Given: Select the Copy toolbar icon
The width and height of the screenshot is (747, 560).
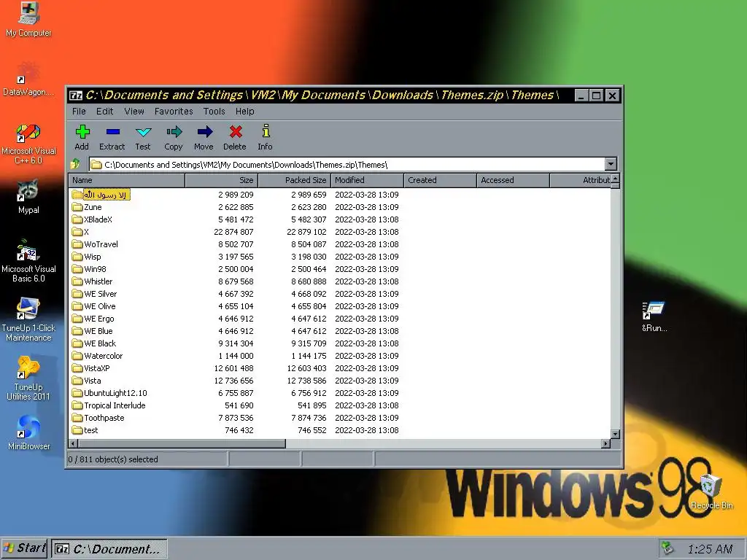Looking at the screenshot, I should click(x=174, y=131).
